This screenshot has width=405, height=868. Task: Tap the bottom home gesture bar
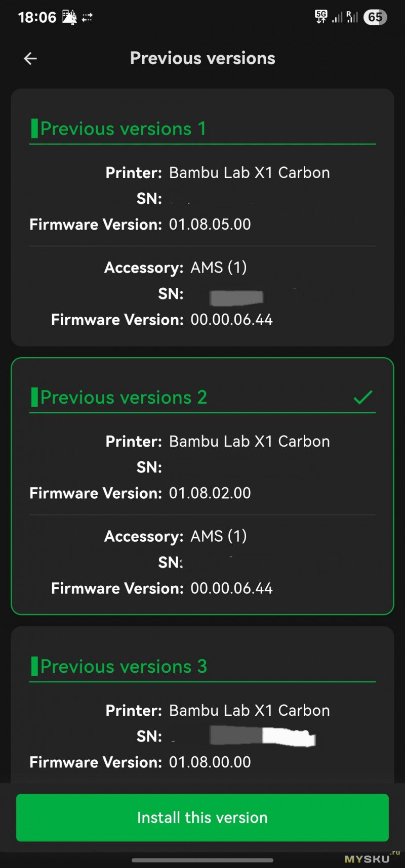click(x=202, y=860)
